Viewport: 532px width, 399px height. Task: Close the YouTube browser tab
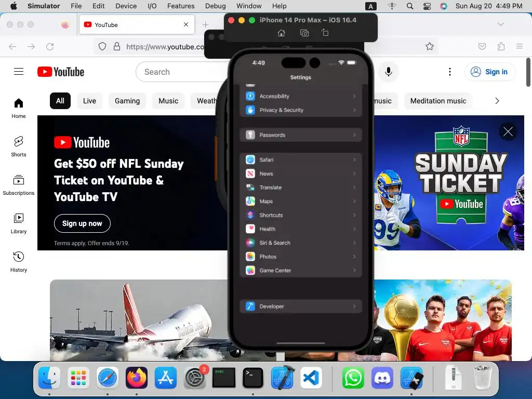click(186, 24)
